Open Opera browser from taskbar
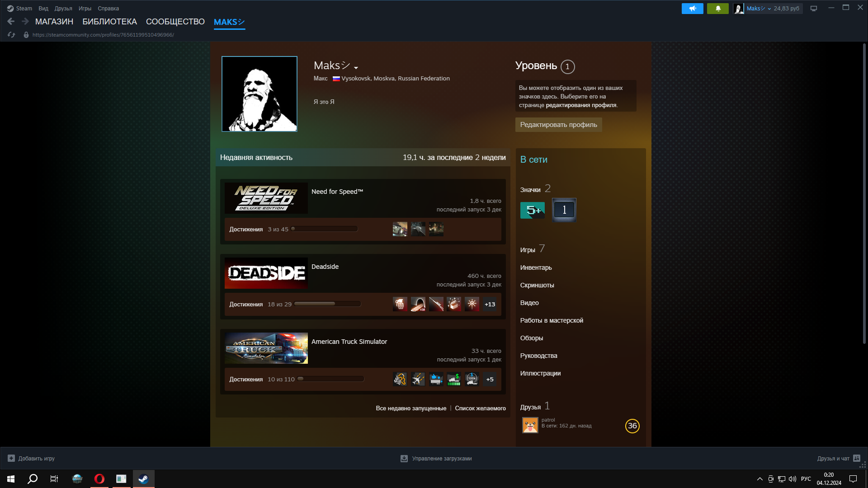The image size is (868, 488). point(99,479)
